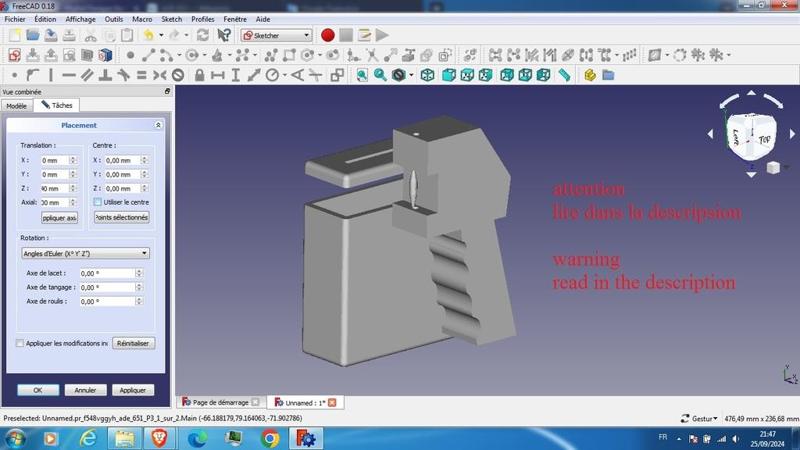Switch to the Page de démarrage tab

pyautogui.click(x=220, y=403)
